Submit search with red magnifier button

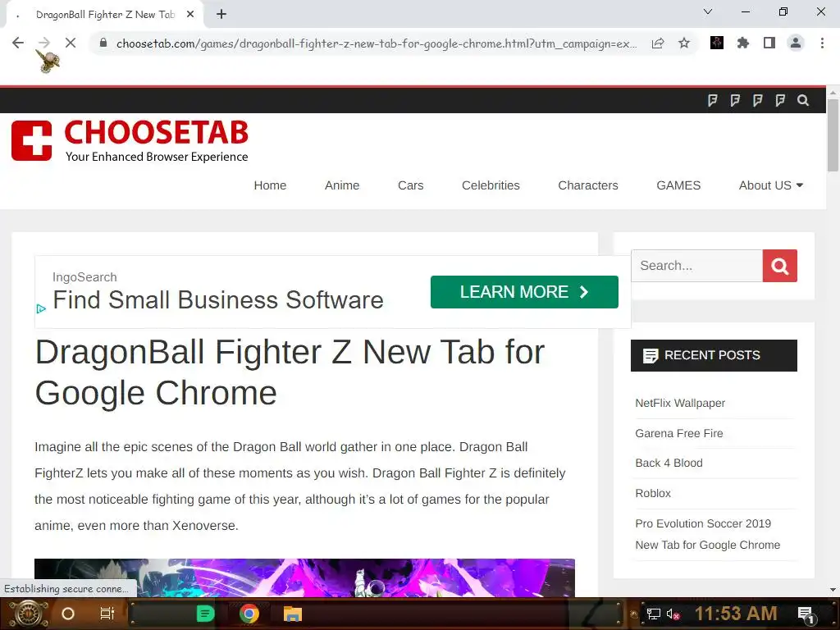tap(779, 266)
